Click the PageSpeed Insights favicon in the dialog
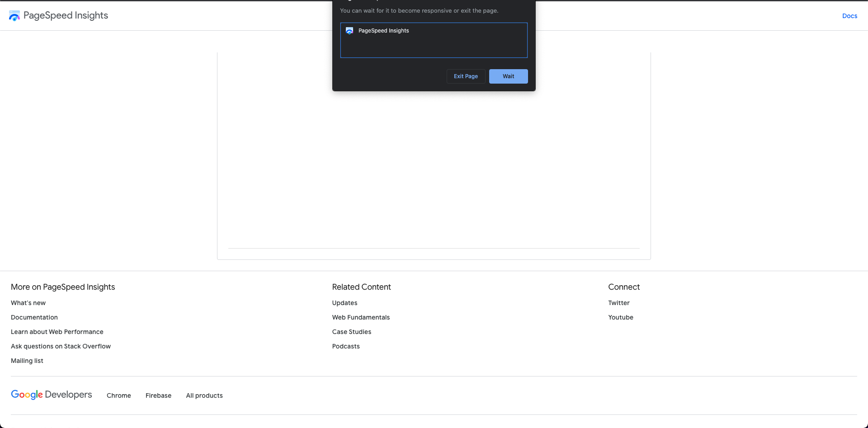868x428 pixels. tap(349, 31)
